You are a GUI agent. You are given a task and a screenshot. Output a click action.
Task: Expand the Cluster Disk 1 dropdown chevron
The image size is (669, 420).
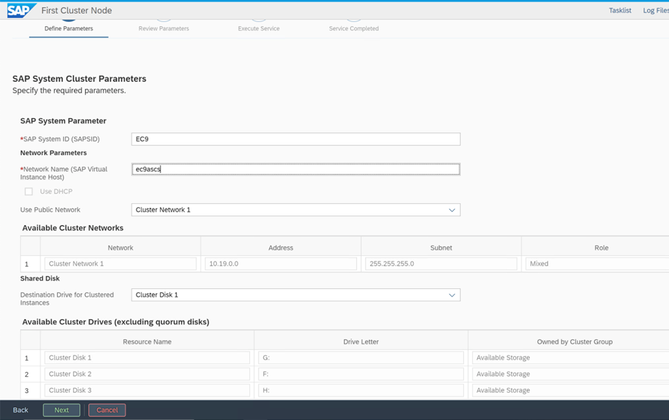(x=452, y=295)
